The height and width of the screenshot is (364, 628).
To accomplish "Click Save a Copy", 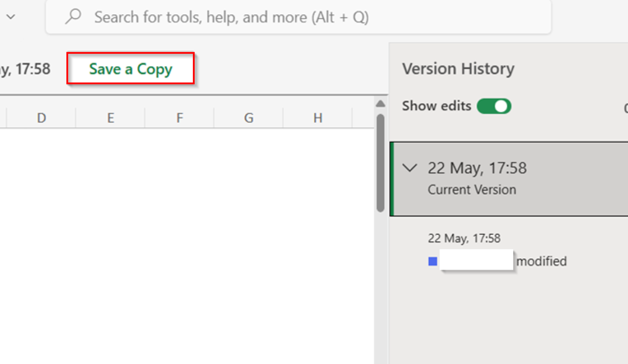I will click(x=130, y=69).
